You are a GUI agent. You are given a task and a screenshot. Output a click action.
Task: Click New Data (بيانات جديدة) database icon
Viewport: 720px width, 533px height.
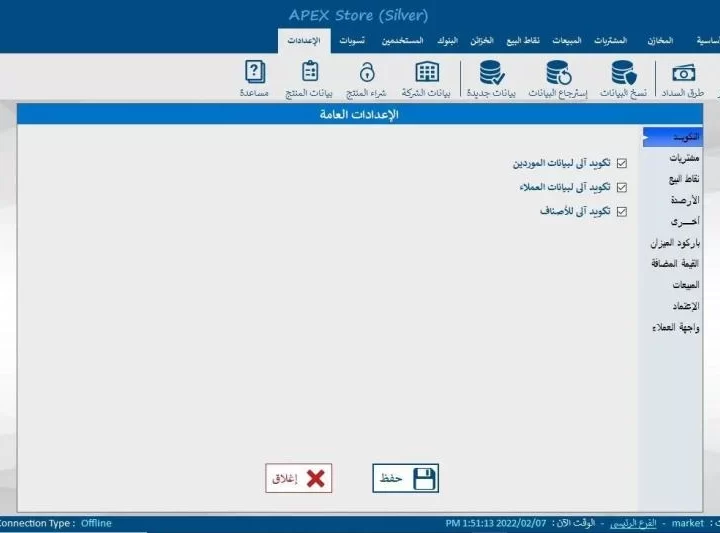(x=491, y=78)
